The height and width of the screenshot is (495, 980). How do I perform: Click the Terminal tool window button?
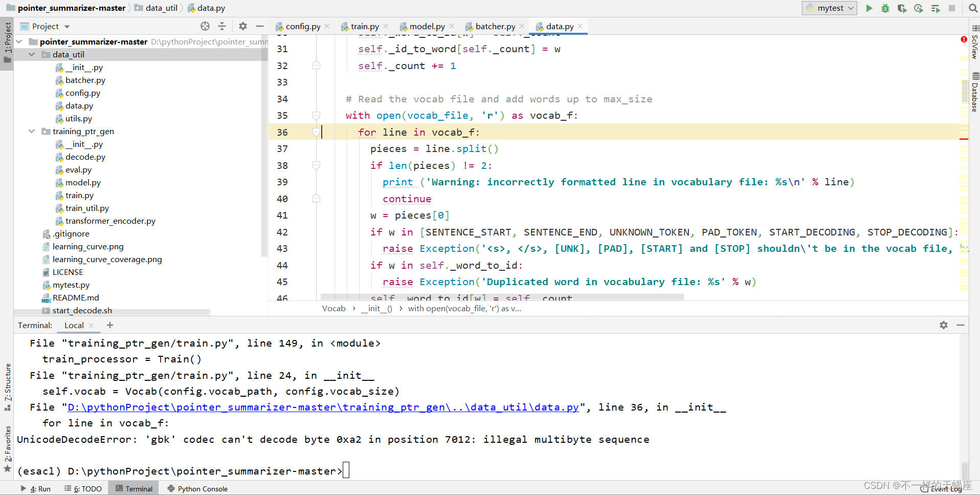click(x=134, y=488)
